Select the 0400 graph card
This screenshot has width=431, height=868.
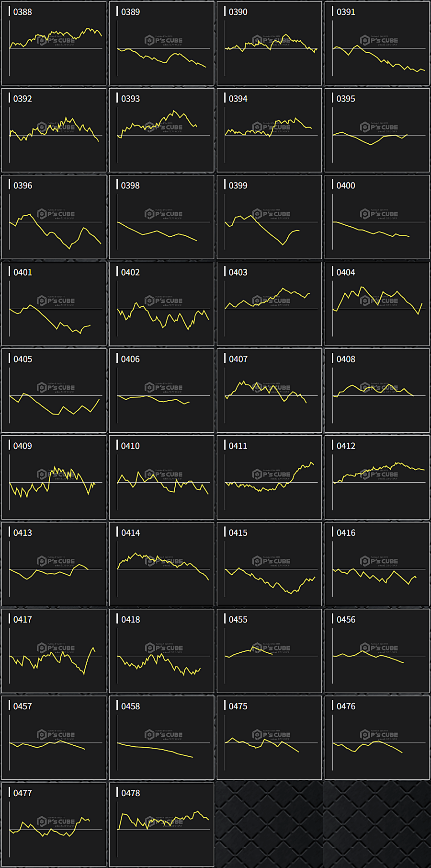(x=377, y=217)
